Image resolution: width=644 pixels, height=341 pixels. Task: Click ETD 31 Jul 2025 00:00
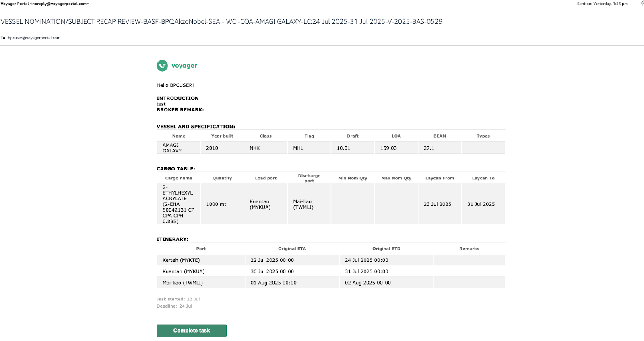[x=366, y=271]
